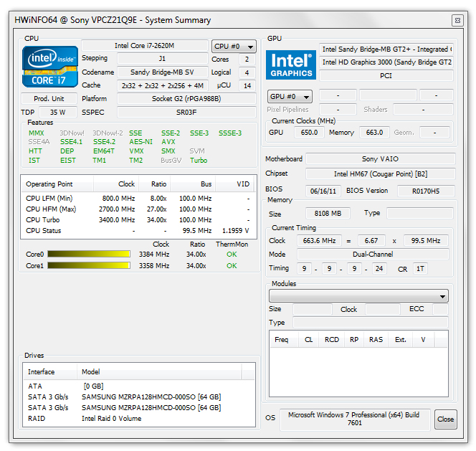476x451 pixels.
Task: Click the Intel HM67 chipset field
Action: click(x=381, y=174)
